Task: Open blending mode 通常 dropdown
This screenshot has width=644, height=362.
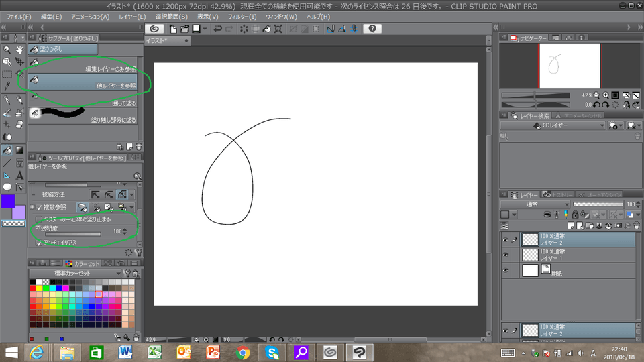Action: 535,204
